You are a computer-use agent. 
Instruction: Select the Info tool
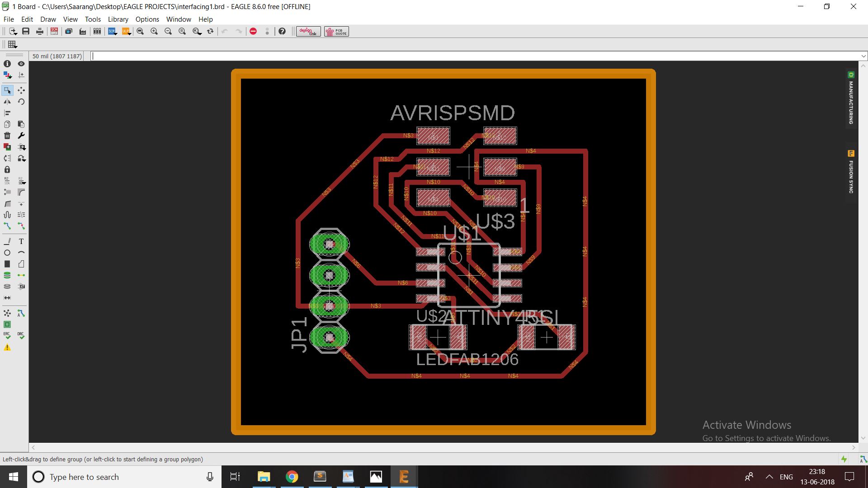[7, 64]
